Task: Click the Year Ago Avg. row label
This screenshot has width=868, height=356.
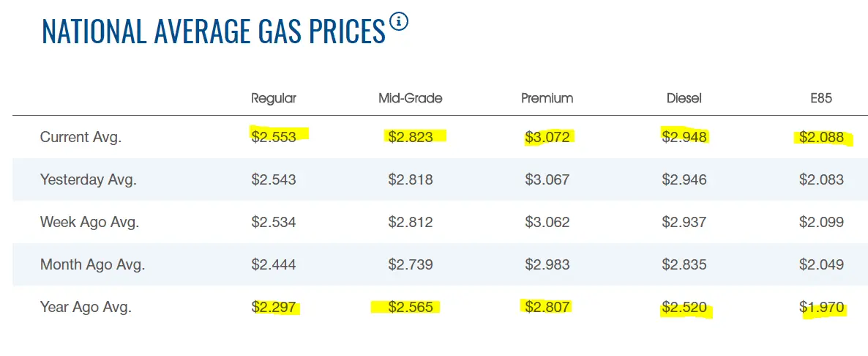Action: point(86,308)
